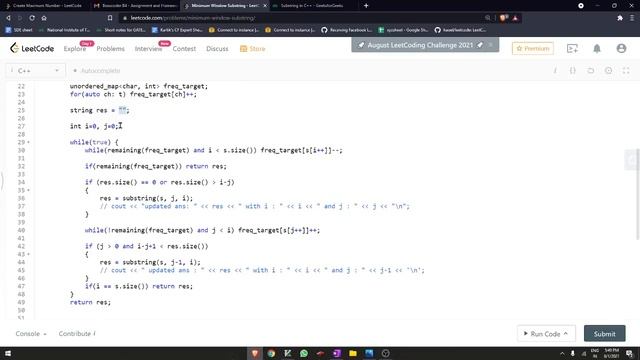Open Brave from the taskbar
Viewport: 640px width, 360px height.
click(255, 353)
